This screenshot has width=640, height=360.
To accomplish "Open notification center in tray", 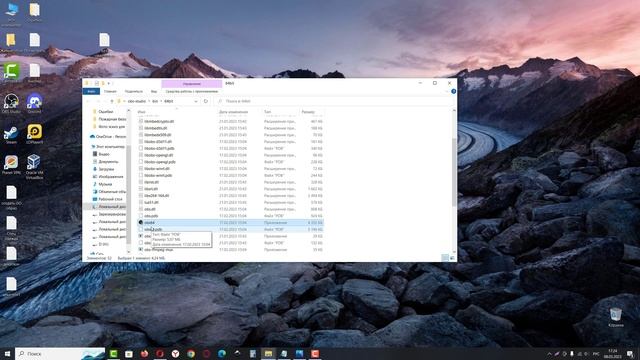I will (x=631, y=353).
